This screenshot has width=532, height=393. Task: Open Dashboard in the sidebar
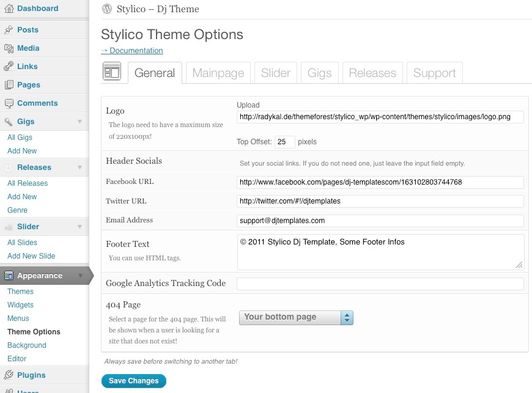[x=38, y=9]
